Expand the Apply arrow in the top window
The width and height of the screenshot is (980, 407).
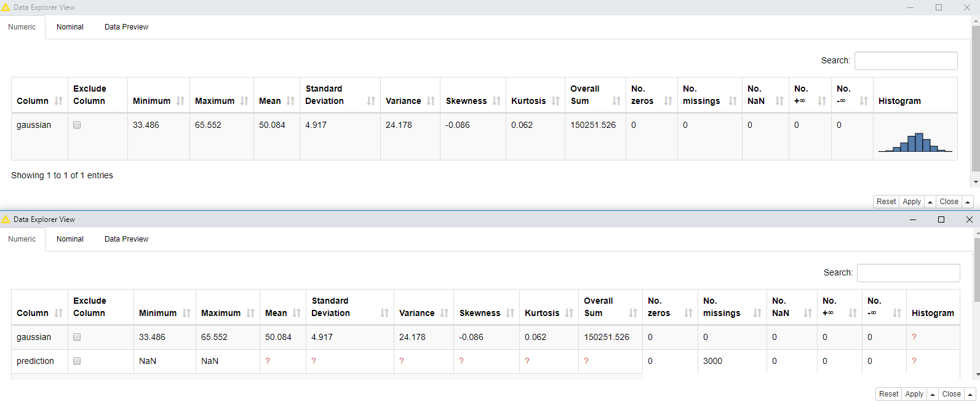click(x=930, y=202)
